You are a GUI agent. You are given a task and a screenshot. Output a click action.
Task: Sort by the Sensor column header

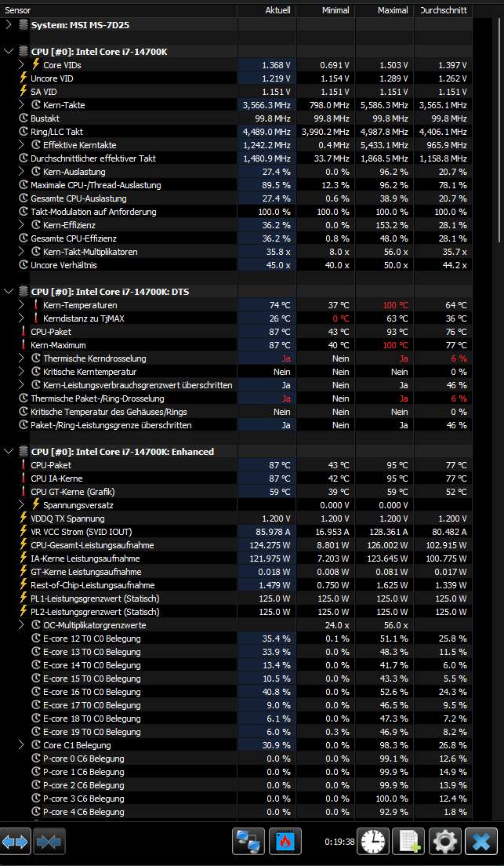pyautogui.click(x=118, y=10)
